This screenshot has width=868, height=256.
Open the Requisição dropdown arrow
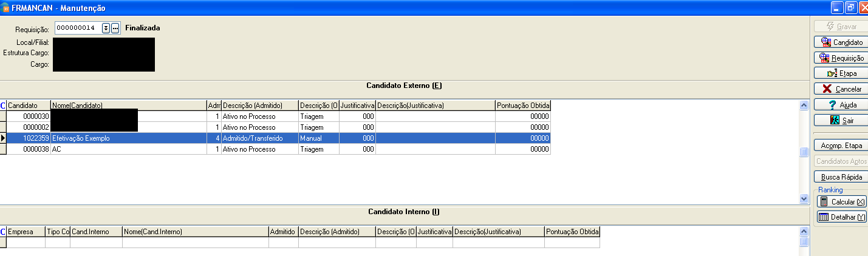[x=106, y=28]
